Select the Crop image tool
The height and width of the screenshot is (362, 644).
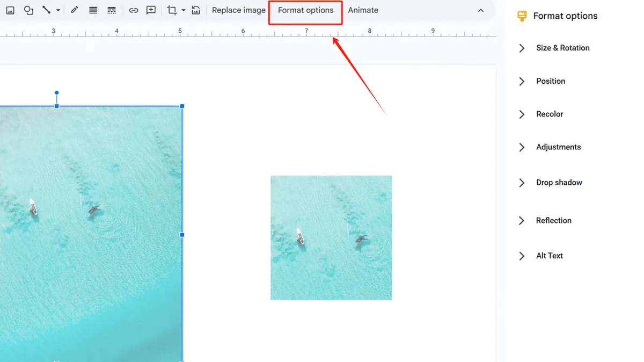172,10
